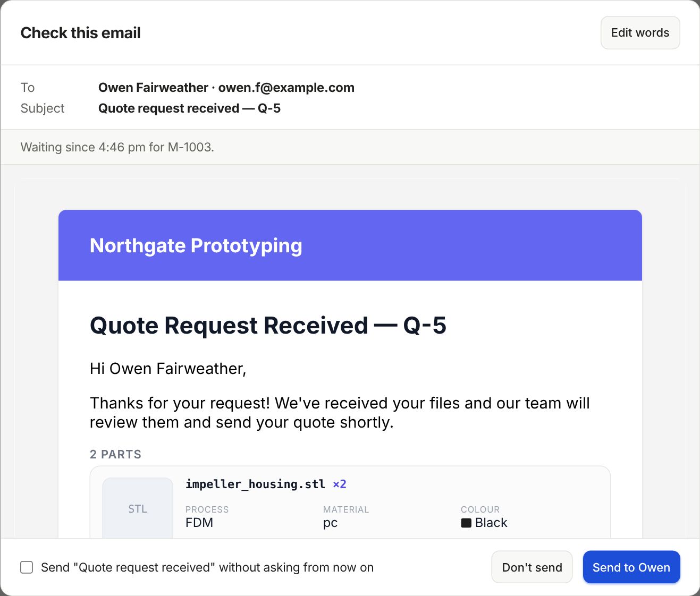This screenshot has width=700, height=596.
Task: Click the Hi Owen Fairweather greeting
Action: coord(168,368)
